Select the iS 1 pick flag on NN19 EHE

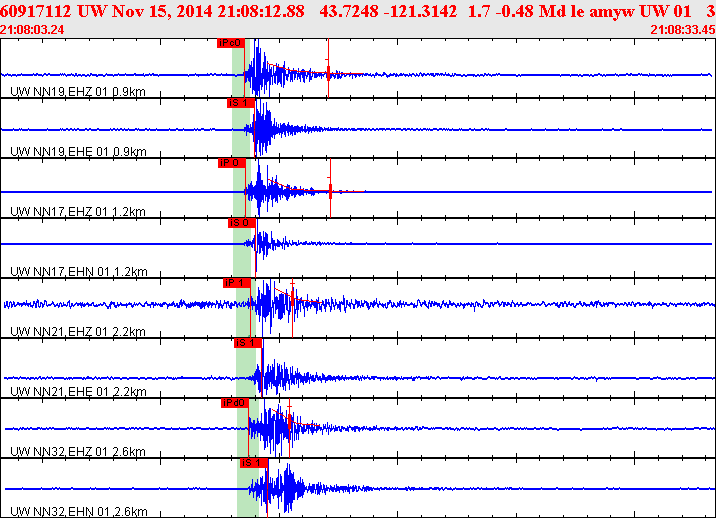tap(240, 103)
